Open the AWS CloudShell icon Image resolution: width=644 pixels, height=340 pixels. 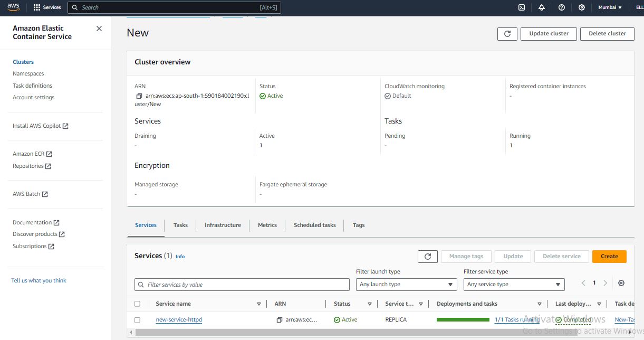coord(521,7)
